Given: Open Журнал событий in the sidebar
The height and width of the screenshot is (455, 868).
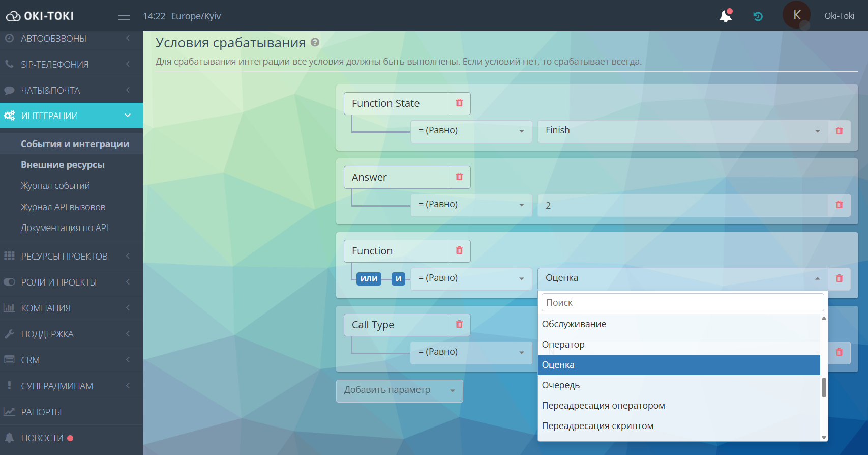Looking at the screenshot, I should [55, 186].
